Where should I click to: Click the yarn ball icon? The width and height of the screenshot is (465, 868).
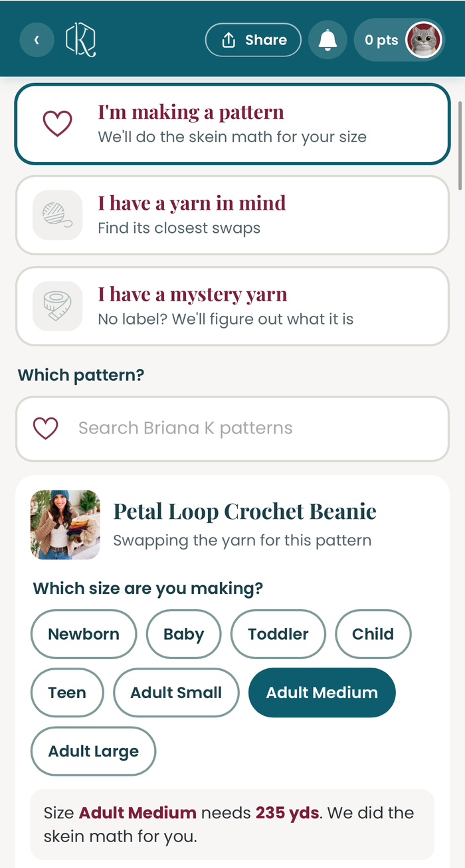(57, 215)
